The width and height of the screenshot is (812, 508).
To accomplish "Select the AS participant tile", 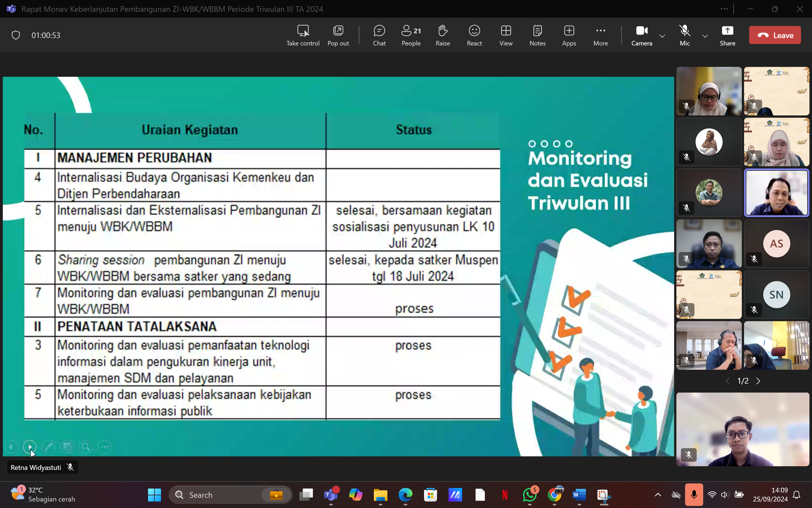I will click(x=776, y=244).
